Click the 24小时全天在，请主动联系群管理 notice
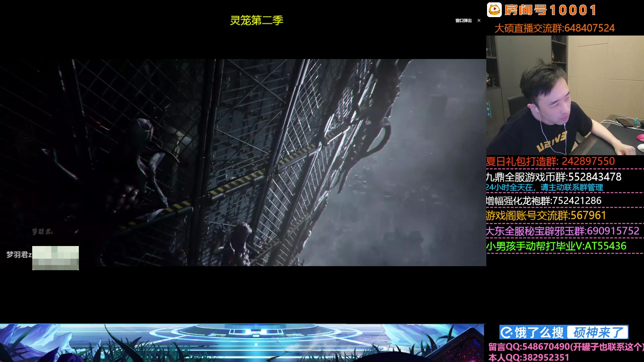 tap(545, 188)
